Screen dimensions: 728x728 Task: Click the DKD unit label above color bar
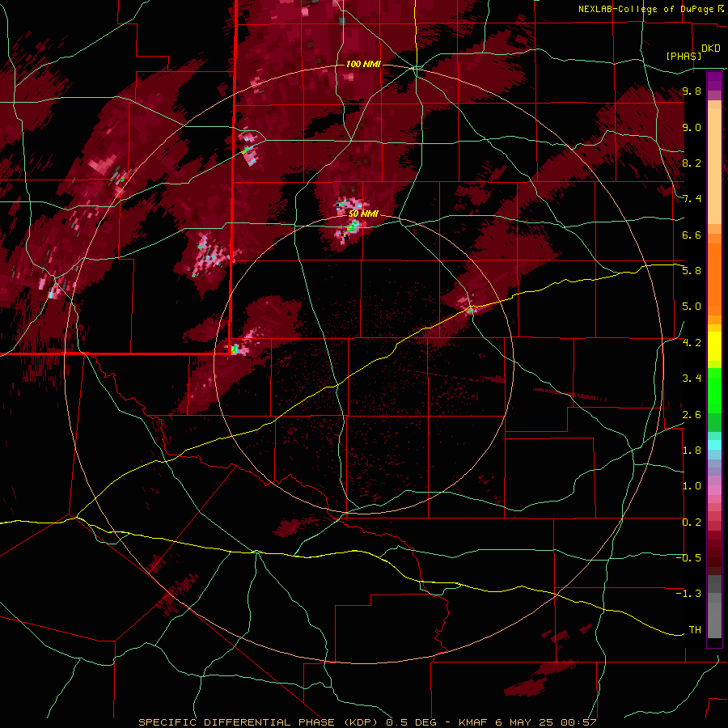(x=711, y=49)
